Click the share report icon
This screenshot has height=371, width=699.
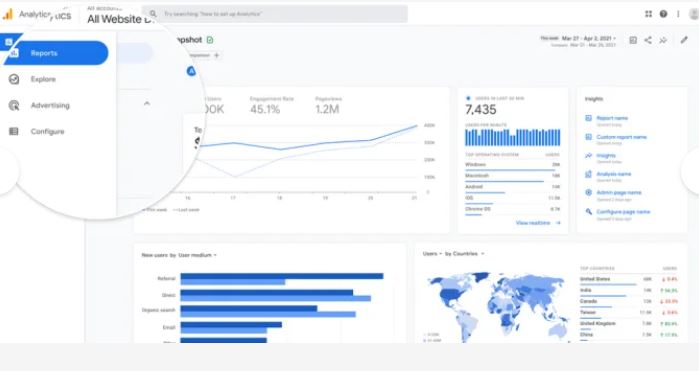tap(648, 40)
